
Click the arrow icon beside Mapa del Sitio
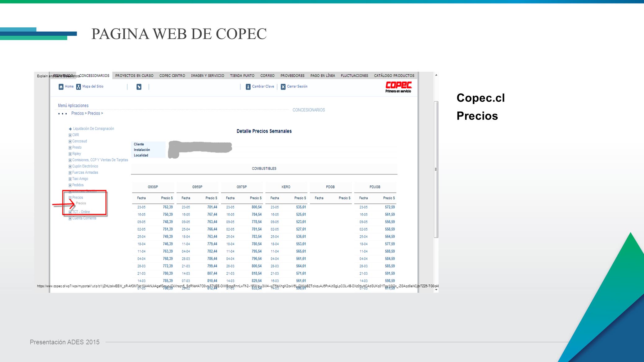tap(139, 87)
